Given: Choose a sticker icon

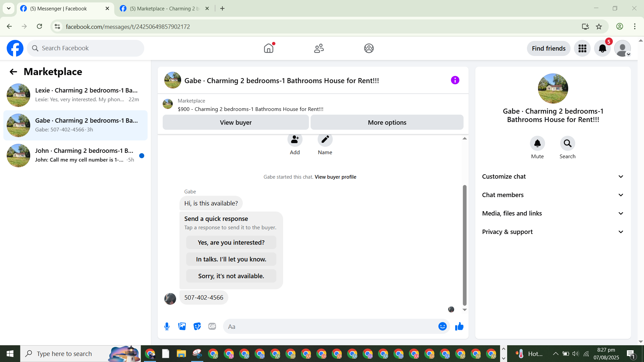Looking at the screenshot, I should click(x=197, y=326).
